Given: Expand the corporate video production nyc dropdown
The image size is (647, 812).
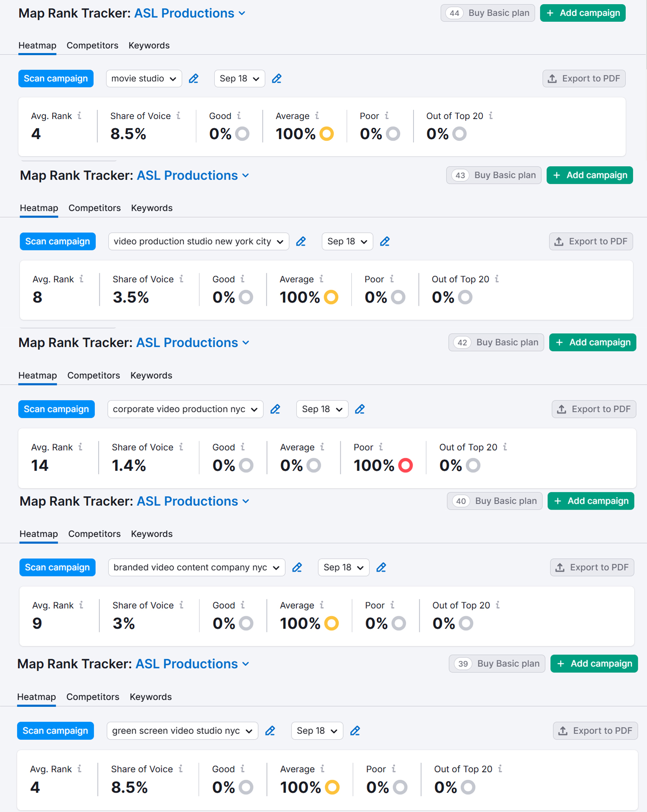Looking at the screenshot, I should tap(185, 409).
